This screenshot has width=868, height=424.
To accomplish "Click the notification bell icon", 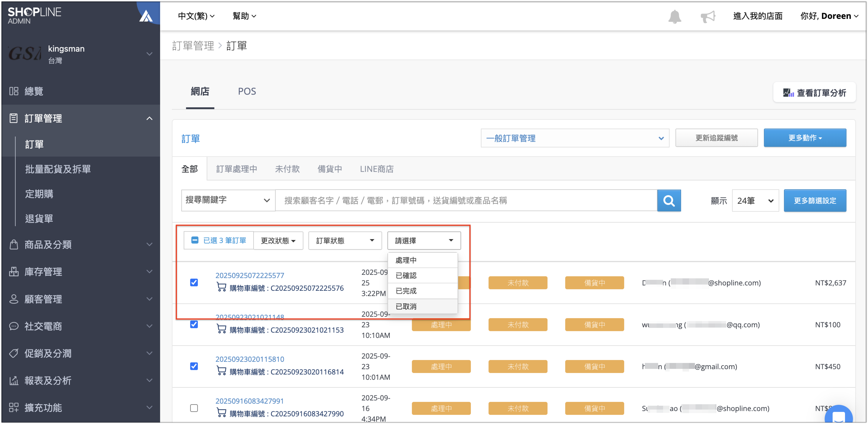I will click(x=674, y=16).
